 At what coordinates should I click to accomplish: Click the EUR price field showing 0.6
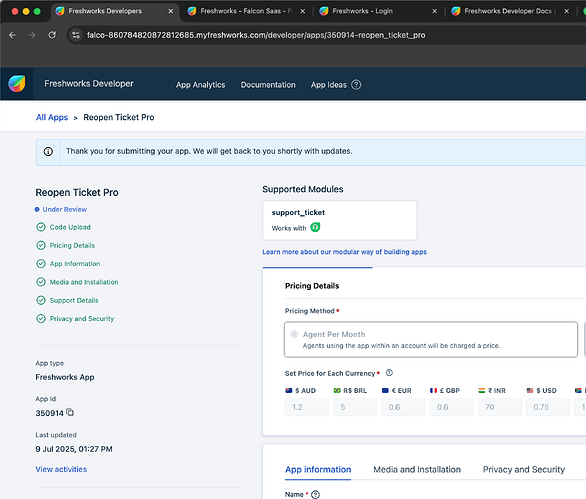click(403, 407)
